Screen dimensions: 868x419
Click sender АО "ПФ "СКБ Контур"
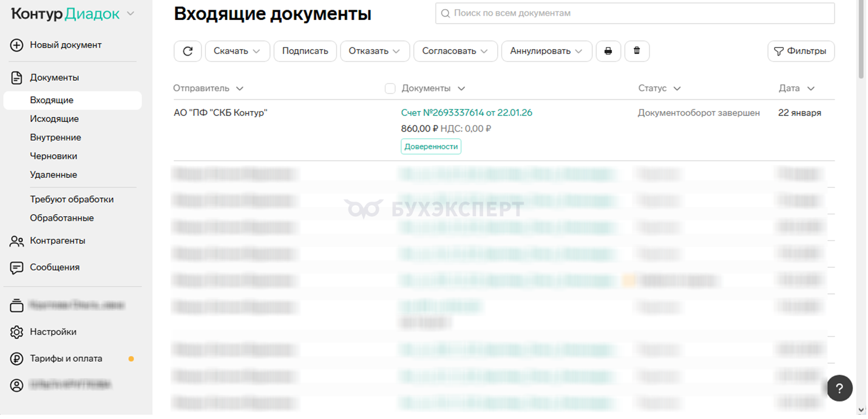(x=221, y=113)
